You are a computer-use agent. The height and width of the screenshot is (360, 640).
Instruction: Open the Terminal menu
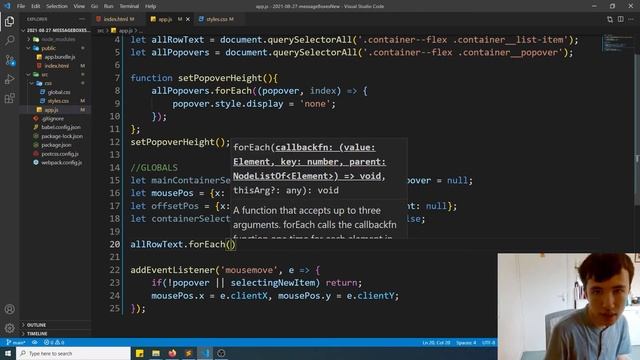point(129,6)
